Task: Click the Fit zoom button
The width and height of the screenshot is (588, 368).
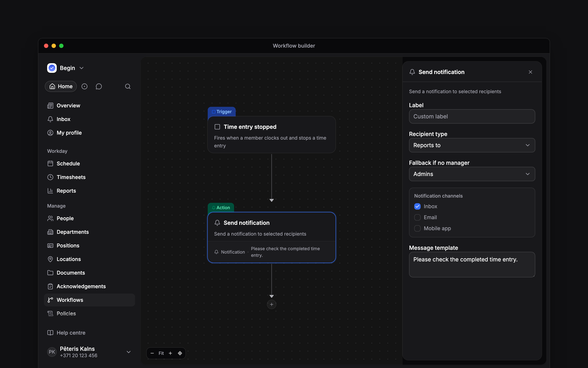Action: click(x=161, y=353)
